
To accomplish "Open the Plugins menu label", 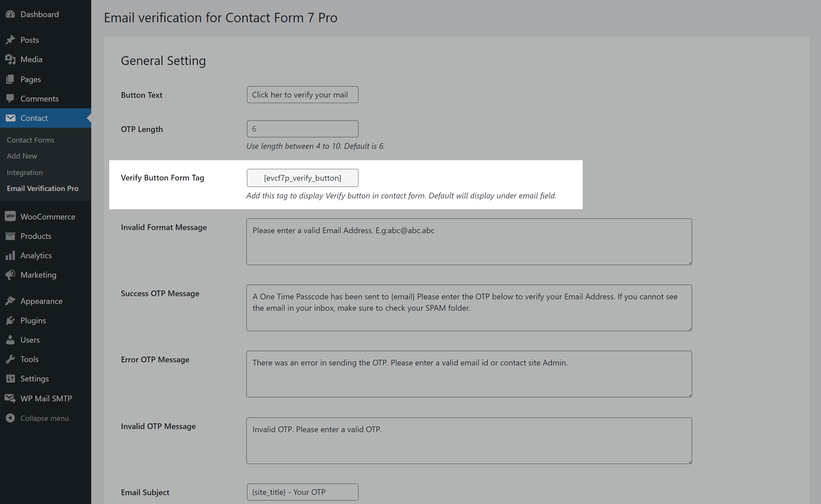I will (33, 320).
